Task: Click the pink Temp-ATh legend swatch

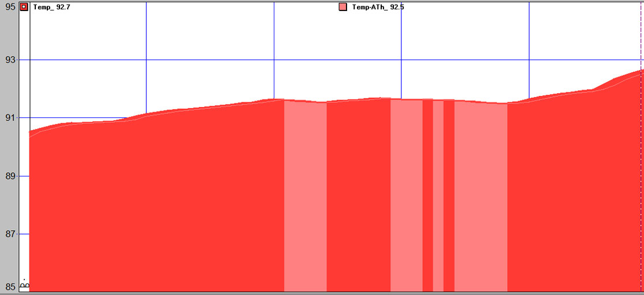Action: tap(343, 8)
